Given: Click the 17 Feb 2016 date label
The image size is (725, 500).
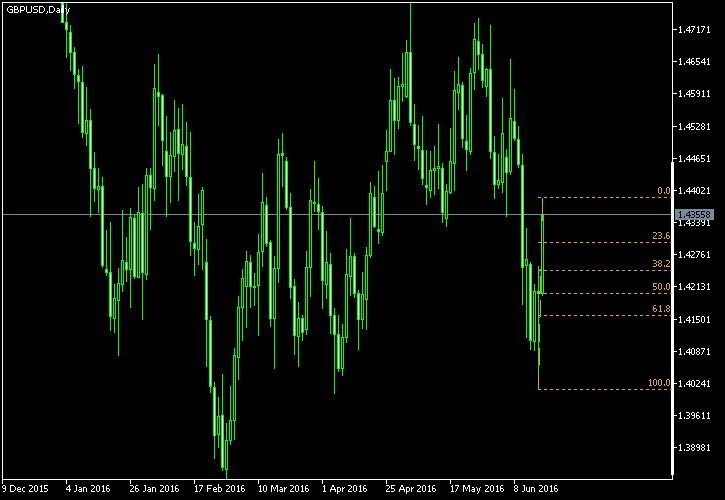Looking at the screenshot, I should (x=219, y=488).
